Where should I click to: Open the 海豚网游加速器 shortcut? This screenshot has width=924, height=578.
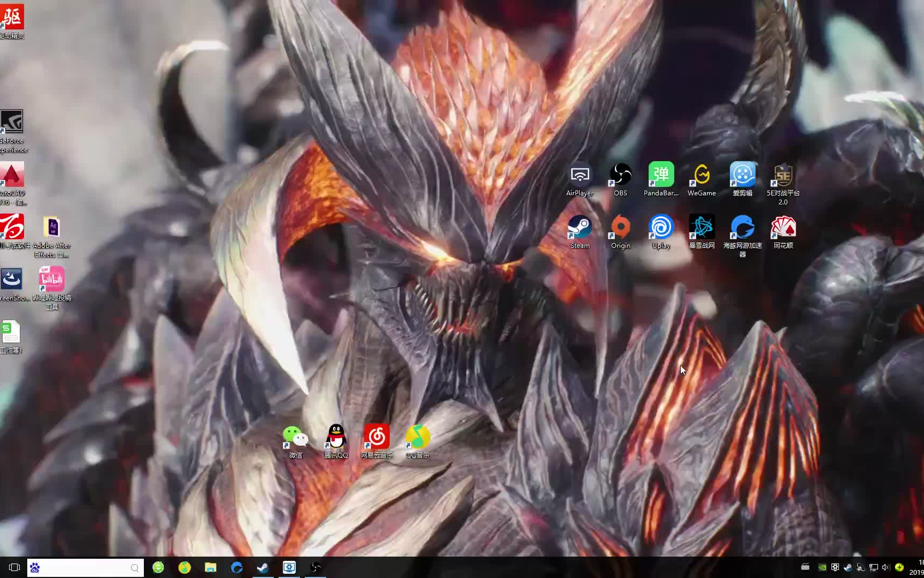point(742,236)
